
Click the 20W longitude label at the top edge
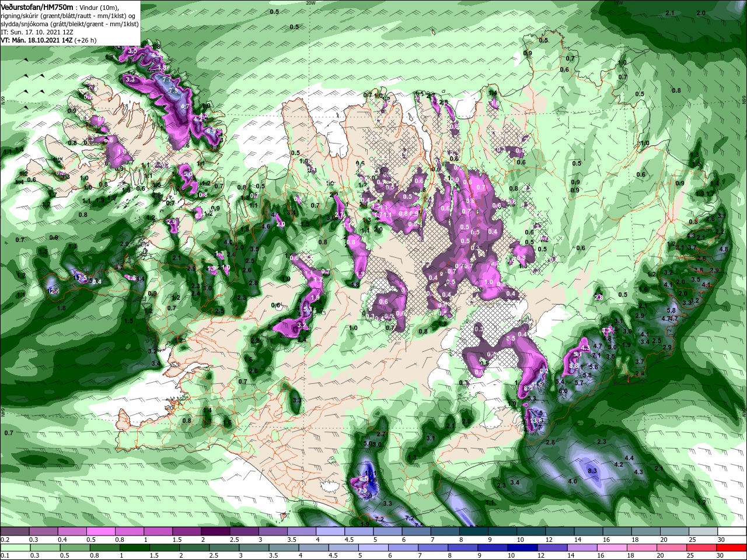310,3
